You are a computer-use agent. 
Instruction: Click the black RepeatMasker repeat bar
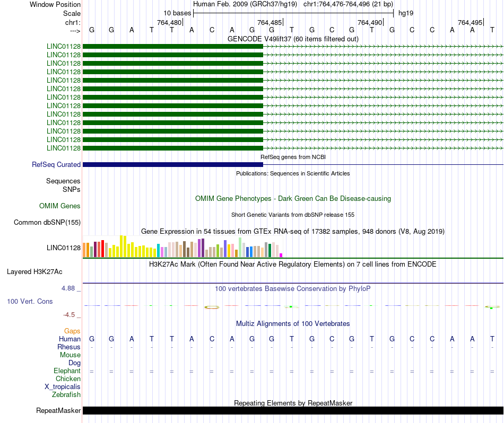(293, 410)
